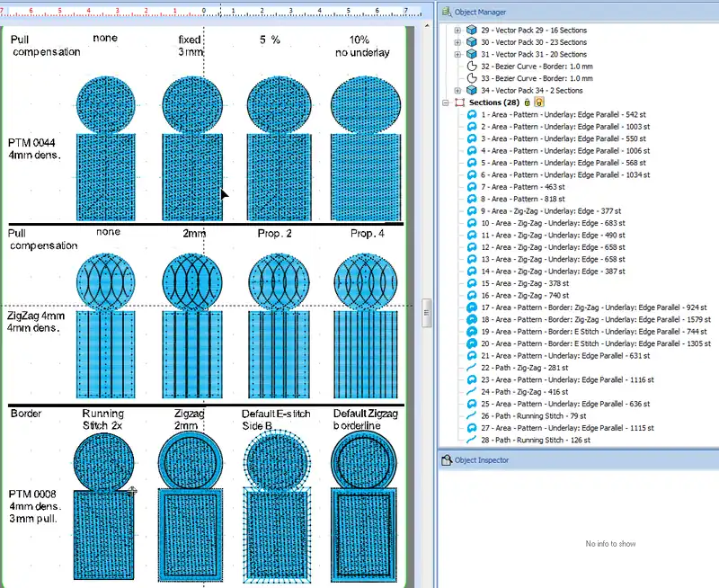
Task: Expand the Vector Pack 30 tree node
Action: (x=457, y=42)
